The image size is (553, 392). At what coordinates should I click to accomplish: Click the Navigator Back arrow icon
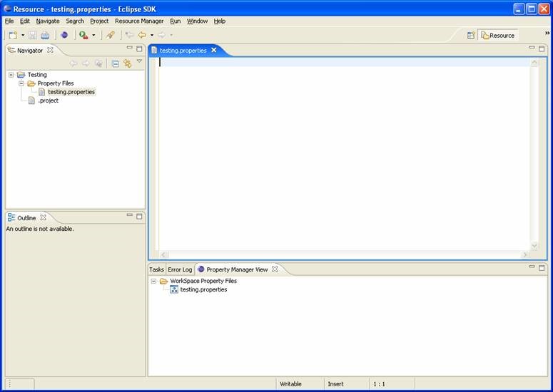pos(73,63)
